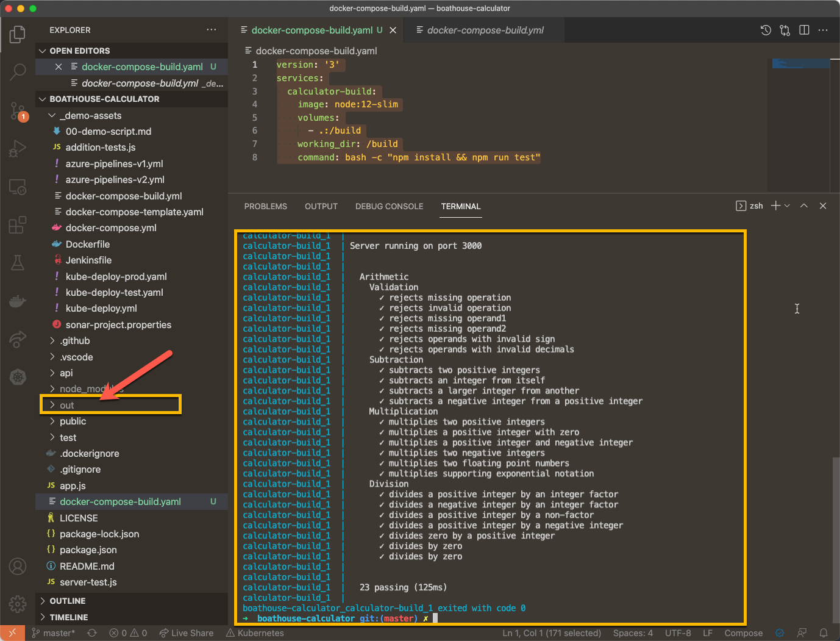This screenshot has height=641, width=840.
Task: Click the blue check badge in status bar
Action: [780, 633]
